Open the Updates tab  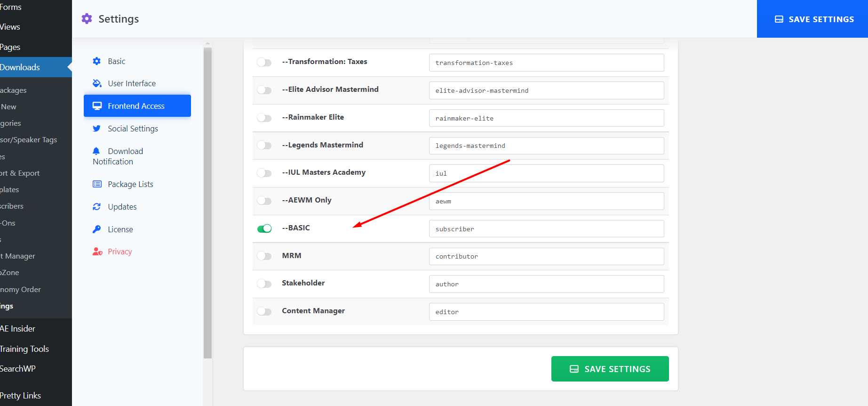[137, 207]
